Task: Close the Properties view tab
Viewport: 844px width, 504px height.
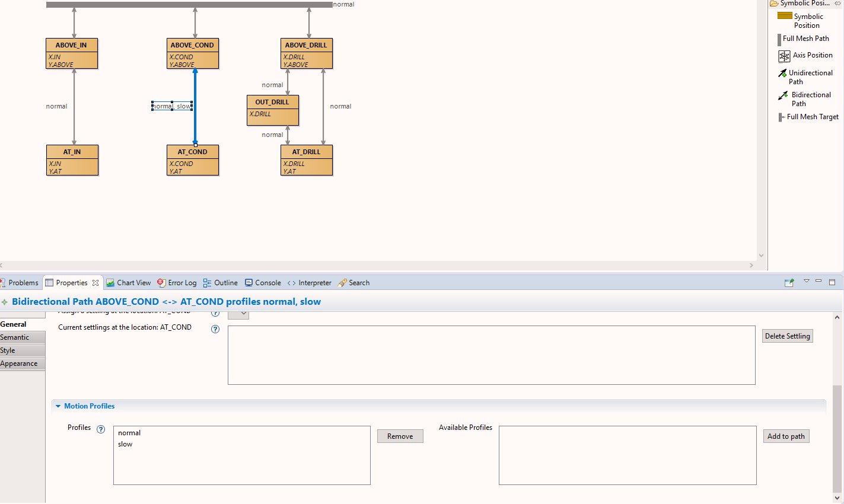Action: pyautogui.click(x=95, y=283)
